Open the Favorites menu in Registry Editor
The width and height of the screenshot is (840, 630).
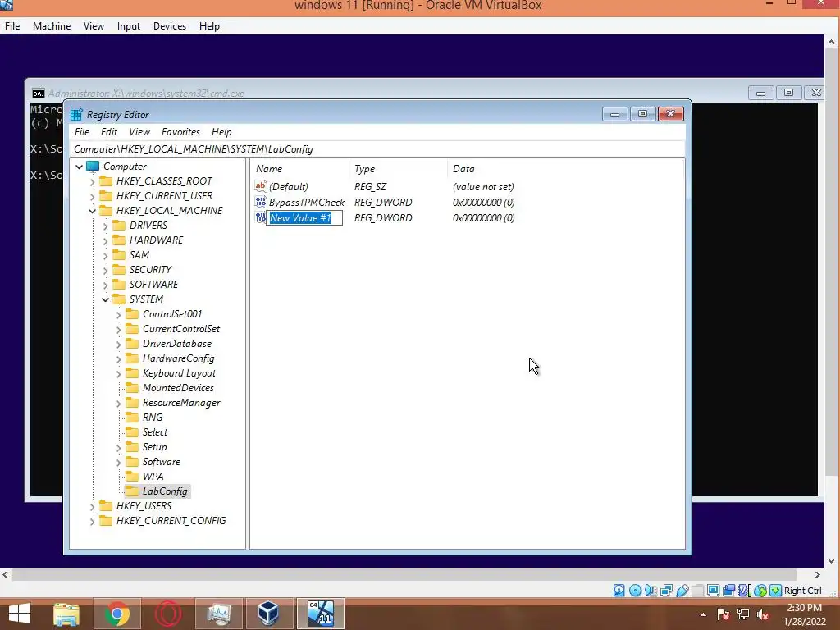click(180, 132)
